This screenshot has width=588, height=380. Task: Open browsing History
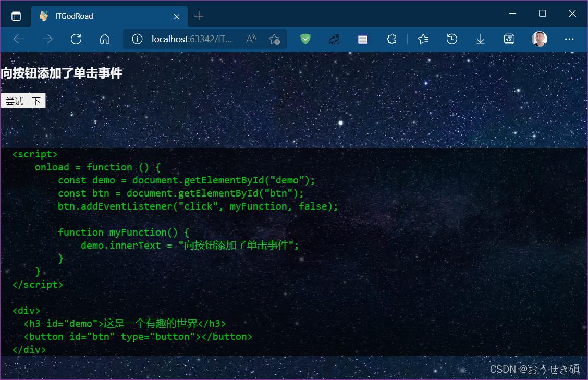click(452, 39)
